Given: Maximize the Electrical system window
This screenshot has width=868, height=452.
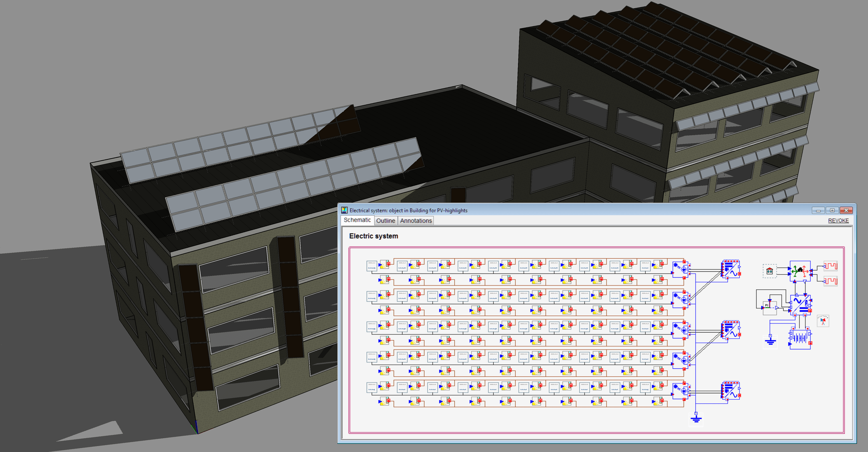Looking at the screenshot, I should click(832, 210).
